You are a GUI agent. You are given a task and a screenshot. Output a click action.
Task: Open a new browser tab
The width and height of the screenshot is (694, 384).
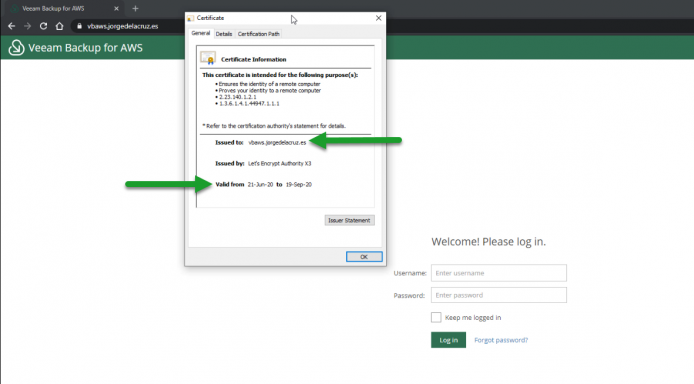pyautogui.click(x=135, y=8)
